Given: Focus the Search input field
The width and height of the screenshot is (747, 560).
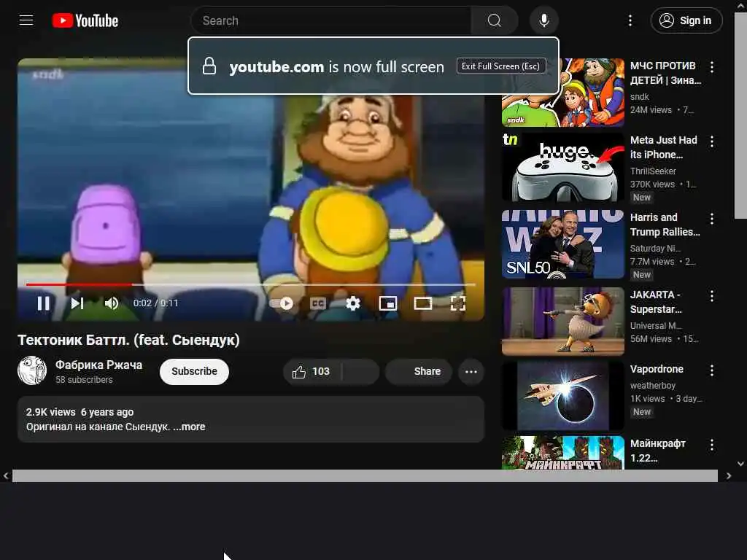Looking at the screenshot, I should click(331, 20).
